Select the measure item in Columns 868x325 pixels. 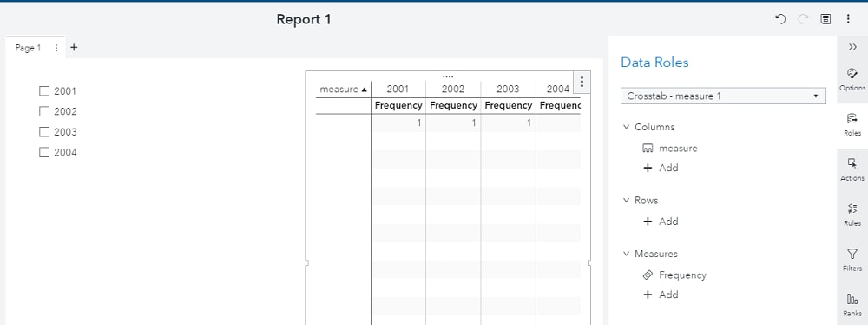[670, 149]
